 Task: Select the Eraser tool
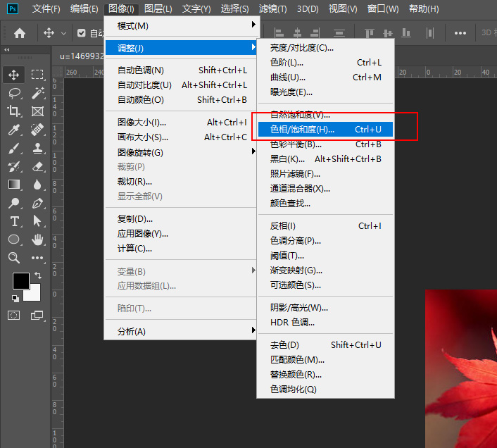pyautogui.click(x=37, y=166)
